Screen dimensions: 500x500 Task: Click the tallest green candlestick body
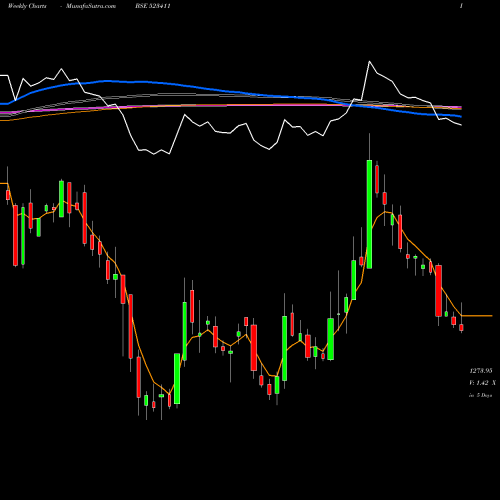point(369,214)
